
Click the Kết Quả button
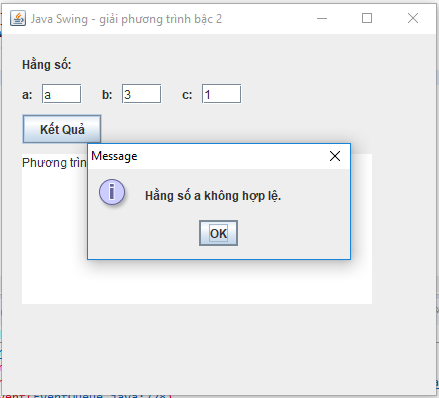(x=62, y=129)
